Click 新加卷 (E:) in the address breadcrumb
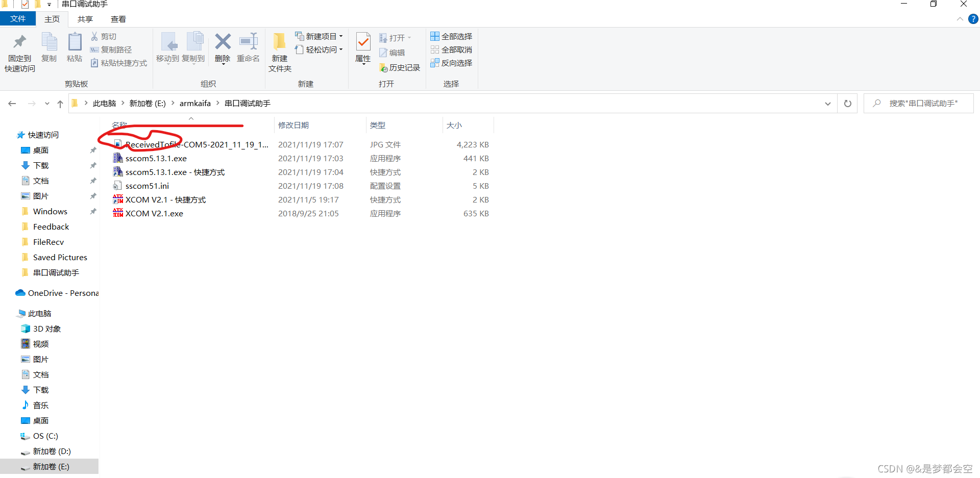Screen dimensions: 980x478 point(148,103)
